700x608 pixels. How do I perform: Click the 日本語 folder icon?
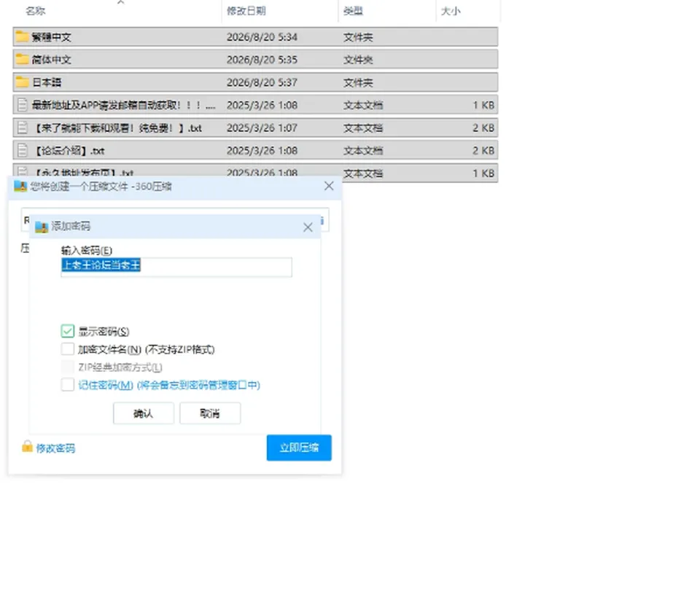(22, 82)
